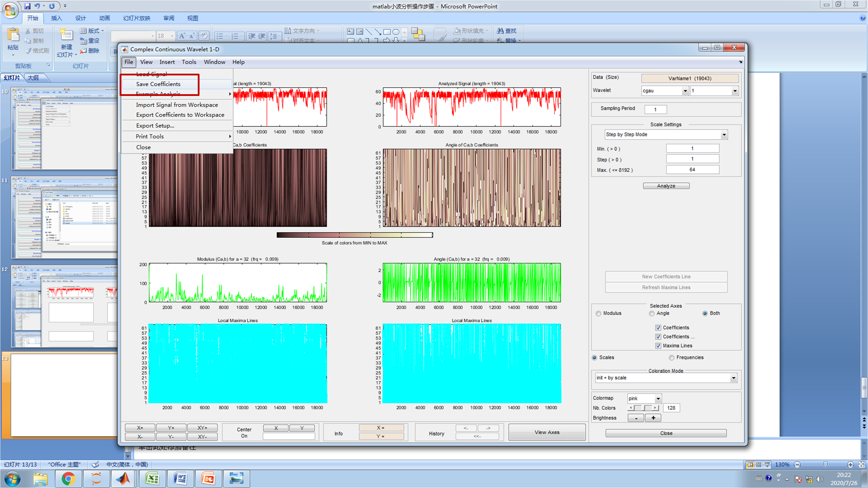Viewport: 868px width, 488px height.
Task: Uncheck the Maxima Lines checkbox
Action: [x=658, y=346]
